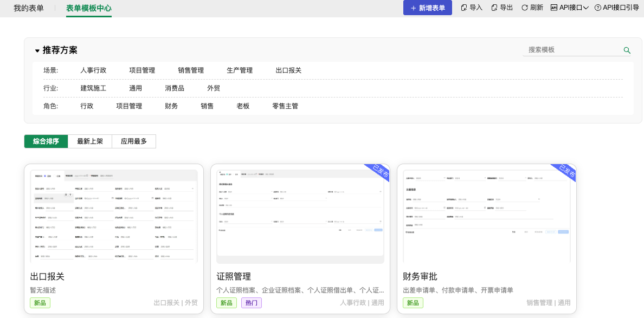Click the 新品 tag on 财务审批 card

point(413,303)
